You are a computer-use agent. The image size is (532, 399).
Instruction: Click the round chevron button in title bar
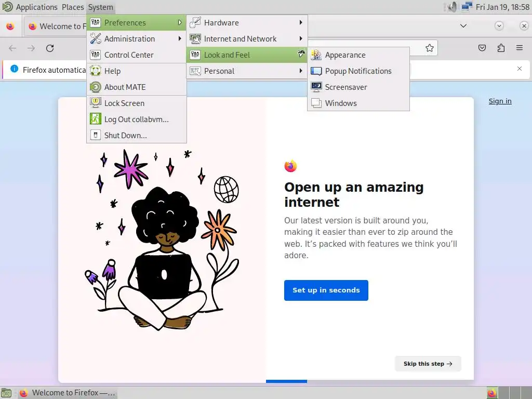click(x=499, y=26)
